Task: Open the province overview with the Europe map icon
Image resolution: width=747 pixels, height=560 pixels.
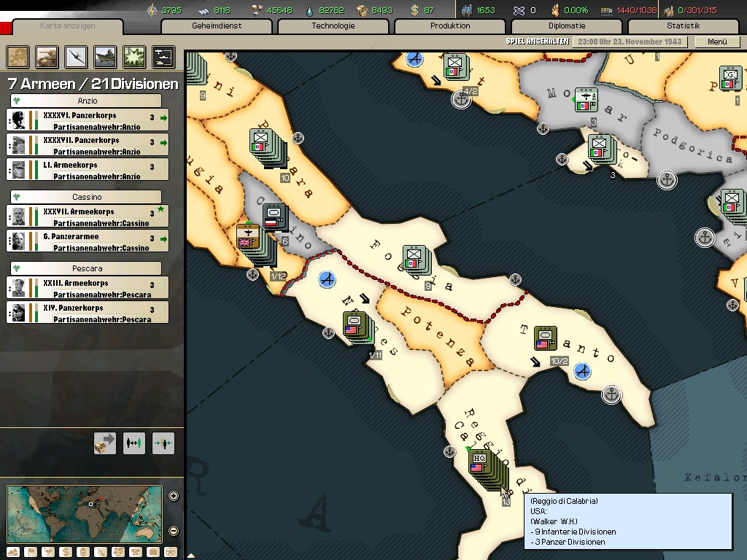Action: point(18,57)
